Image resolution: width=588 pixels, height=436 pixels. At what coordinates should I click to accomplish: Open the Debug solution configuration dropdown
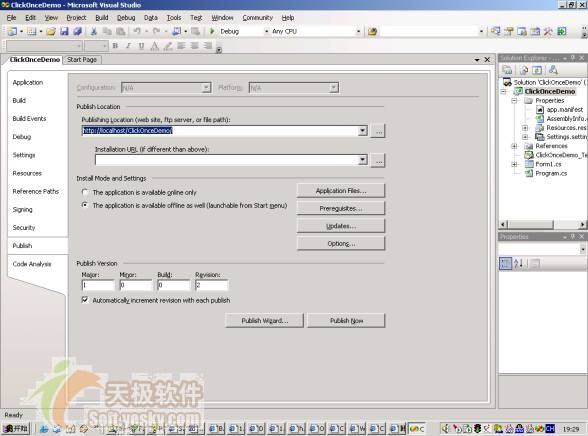(267, 31)
